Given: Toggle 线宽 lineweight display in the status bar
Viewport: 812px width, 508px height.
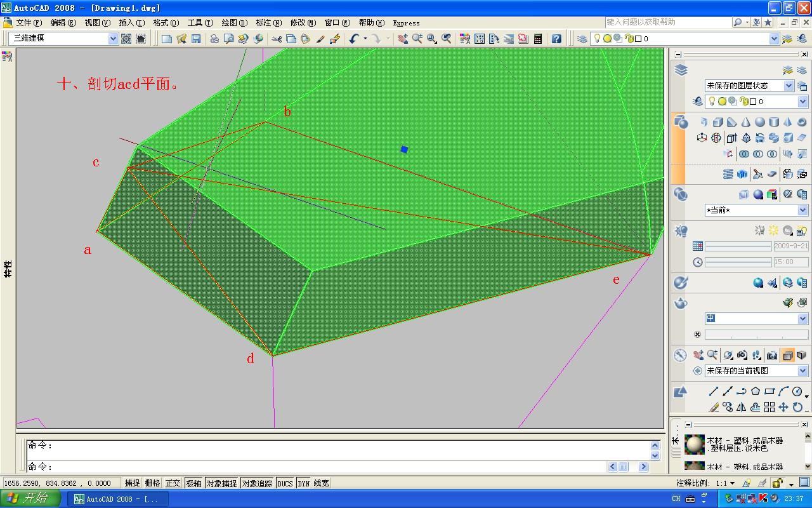Looking at the screenshot, I should click(321, 483).
